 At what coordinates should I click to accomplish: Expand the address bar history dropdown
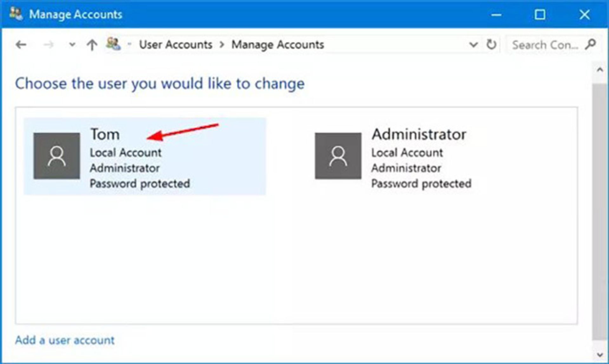(473, 45)
